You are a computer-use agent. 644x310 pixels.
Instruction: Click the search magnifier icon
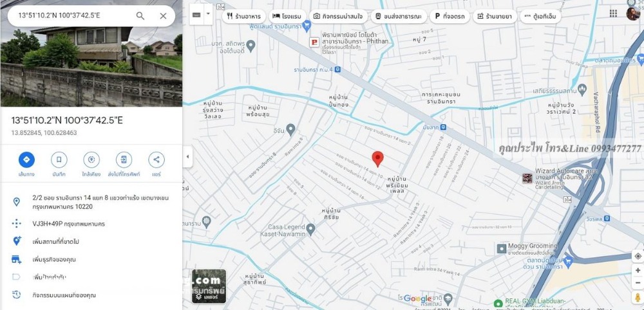(140, 16)
